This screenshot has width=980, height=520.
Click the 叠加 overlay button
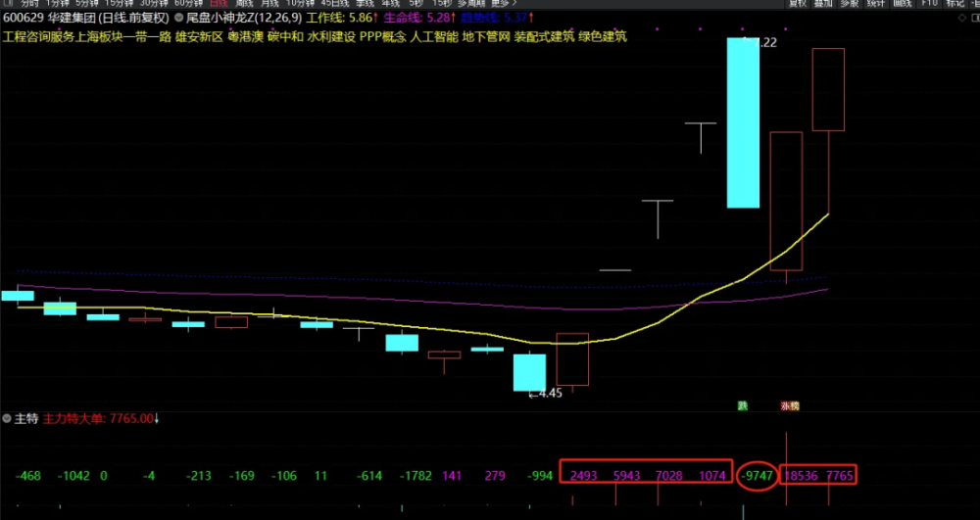823,3
